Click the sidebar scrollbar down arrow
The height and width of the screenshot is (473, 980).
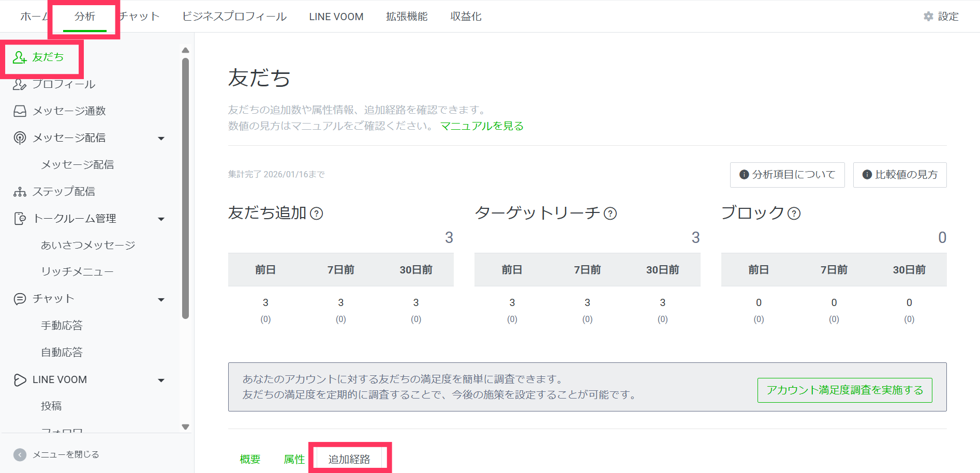tap(185, 427)
